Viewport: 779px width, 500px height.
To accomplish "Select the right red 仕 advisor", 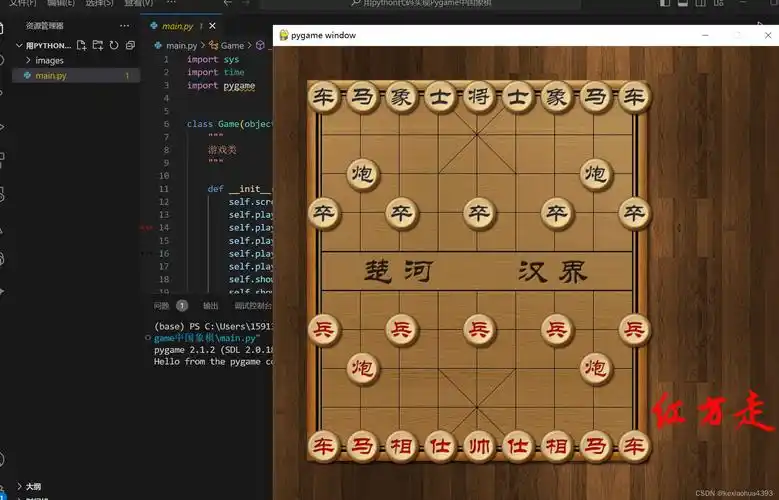I will pos(518,446).
